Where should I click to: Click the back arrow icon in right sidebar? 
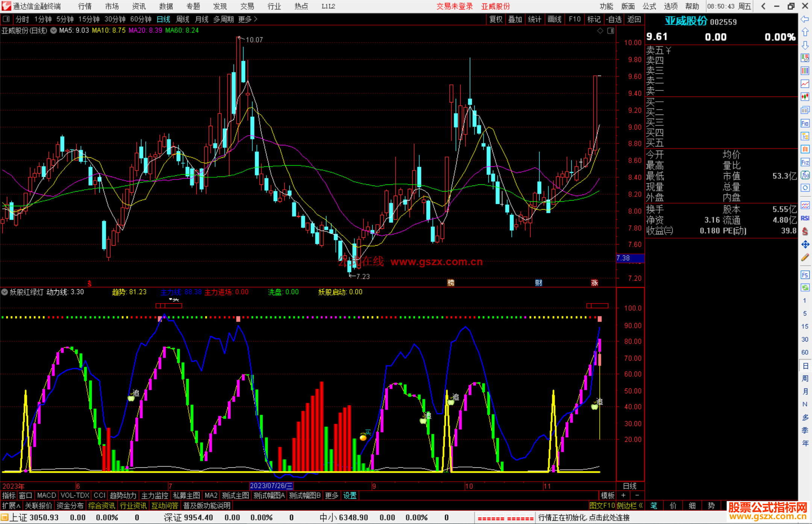(805, 19)
